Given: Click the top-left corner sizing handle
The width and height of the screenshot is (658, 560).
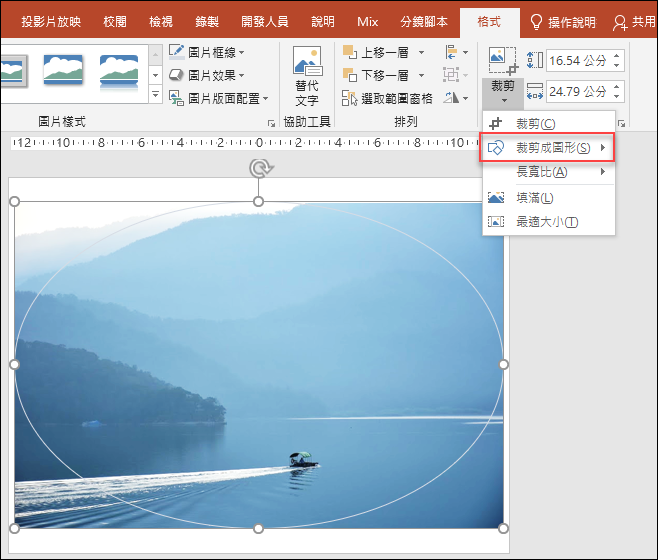Looking at the screenshot, I should (15, 201).
